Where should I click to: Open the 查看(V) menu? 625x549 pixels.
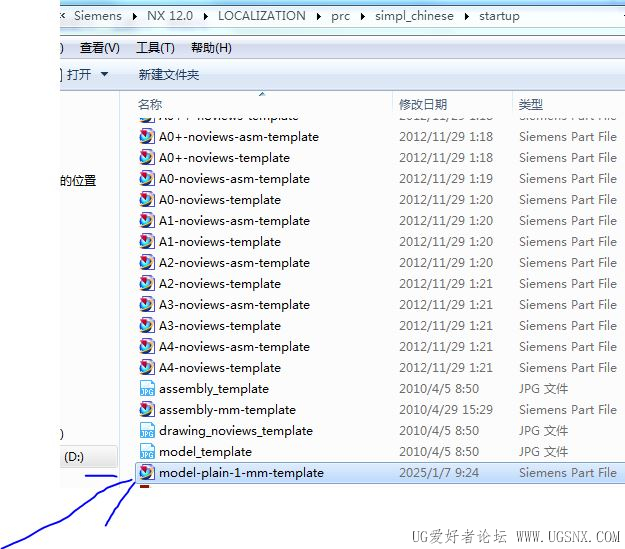tap(100, 48)
